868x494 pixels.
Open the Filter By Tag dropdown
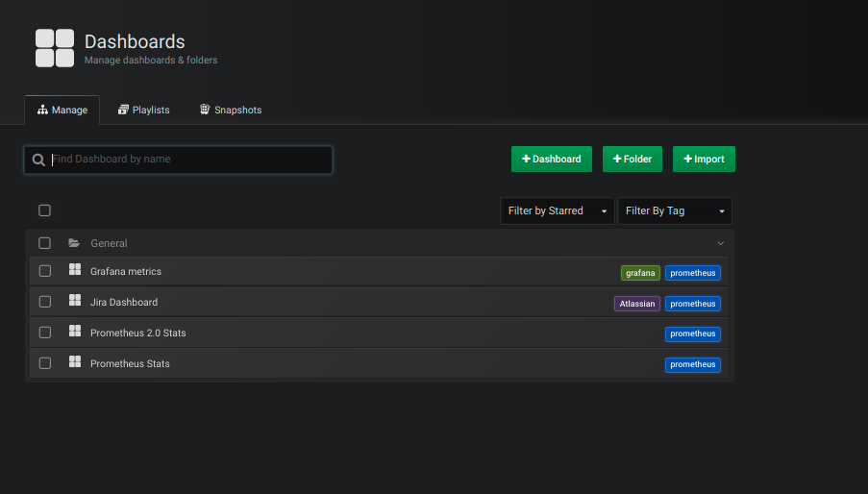coord(674,210)
